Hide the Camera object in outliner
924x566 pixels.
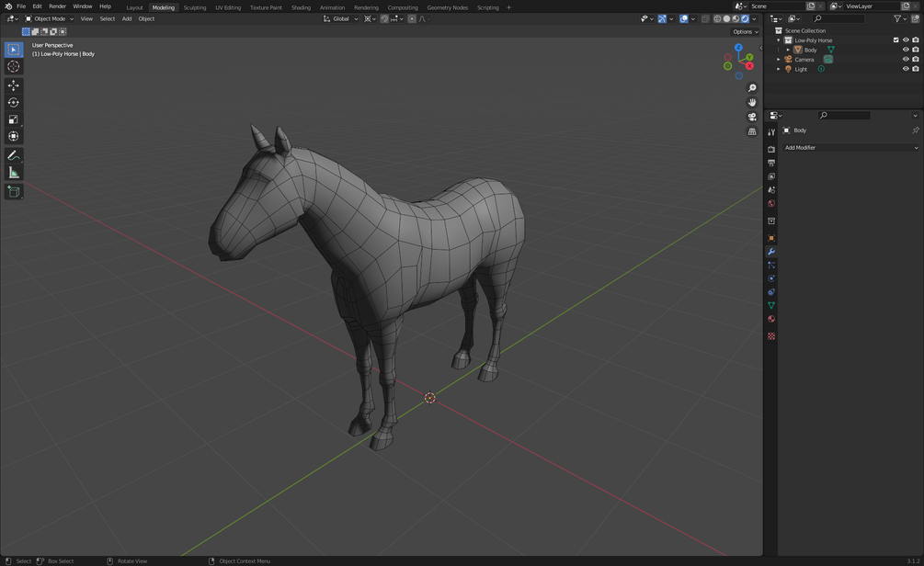(906, 59)
